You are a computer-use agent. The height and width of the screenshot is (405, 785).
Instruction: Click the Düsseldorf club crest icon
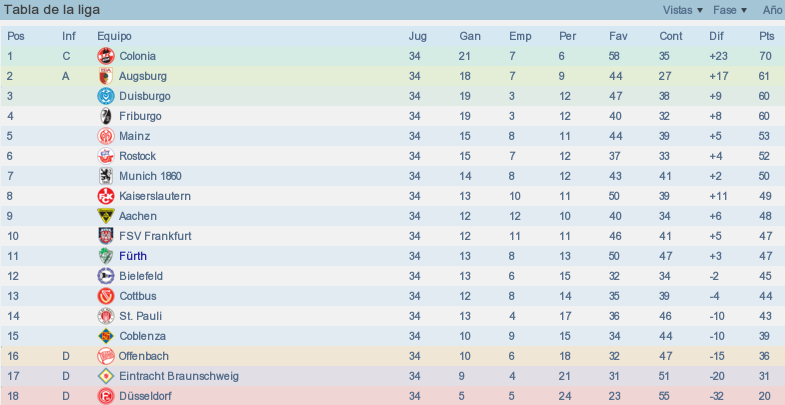click(x=106, y=396)
